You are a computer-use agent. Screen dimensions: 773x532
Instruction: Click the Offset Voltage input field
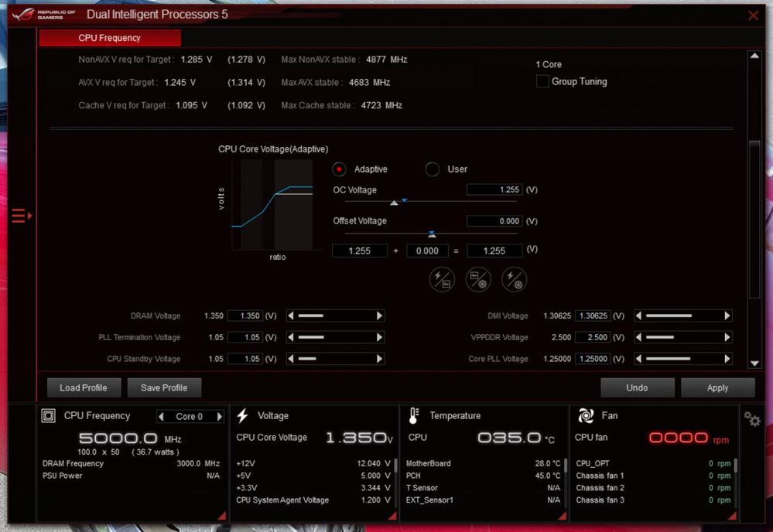pyautogui.click(x=494, y=221)
